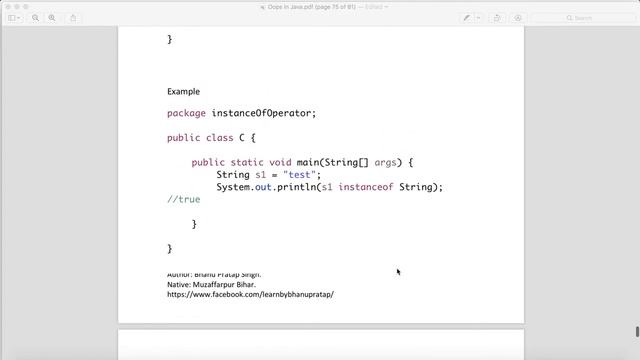Click the '//true' comment
The width and height of the screenshot is (640, 360).
(x=184, y=199)
